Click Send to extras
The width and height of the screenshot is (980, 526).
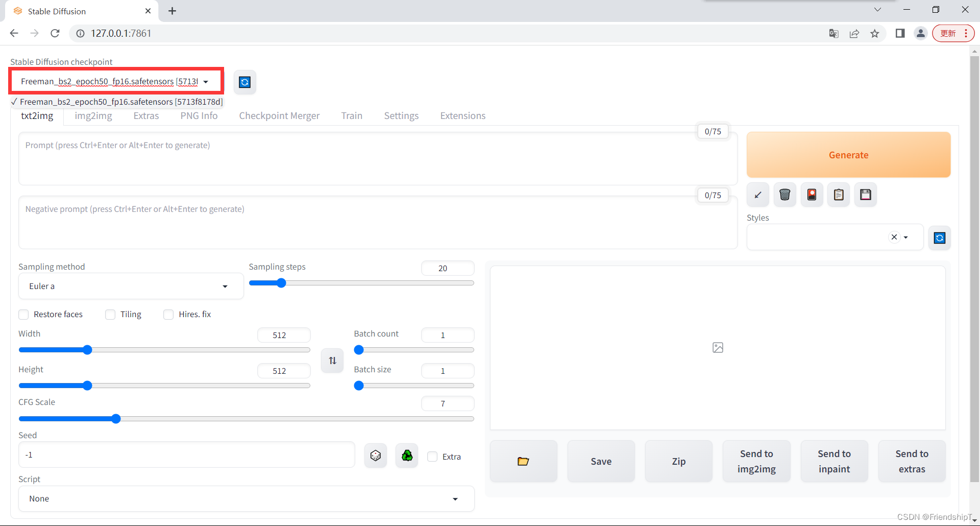pos(912,461)
